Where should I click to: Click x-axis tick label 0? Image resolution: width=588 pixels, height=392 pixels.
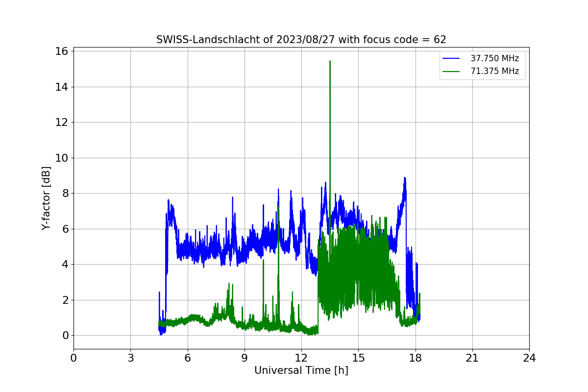point(73,358)
